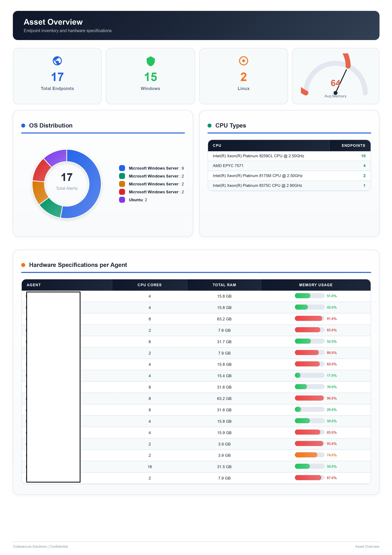This screenshot has height=555, width=392.
Task: Click the globe icon above Total Endpoints
Action: click(x=57, y=61)
